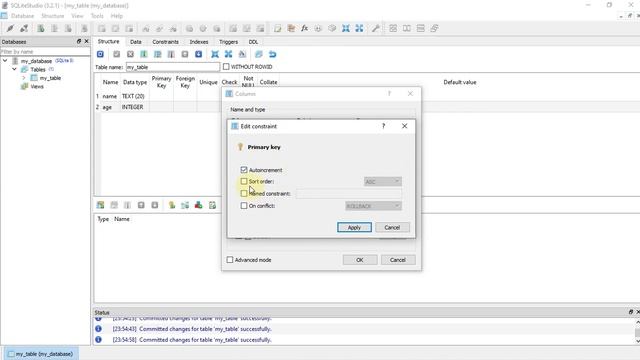The height and width of the screenshot is (360, 640).
Task: Open the Tools menu
Action: (x=97, y=16)
